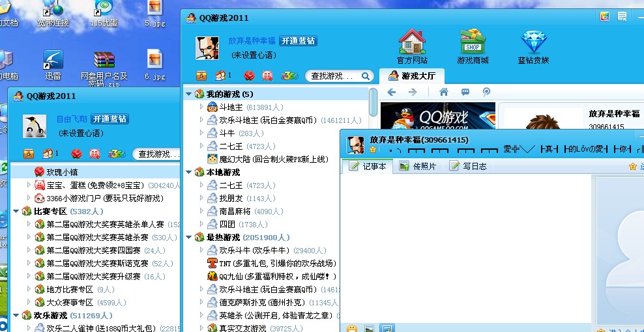Open 115优蛋 desktop shortcut

[x=104, y=13]
